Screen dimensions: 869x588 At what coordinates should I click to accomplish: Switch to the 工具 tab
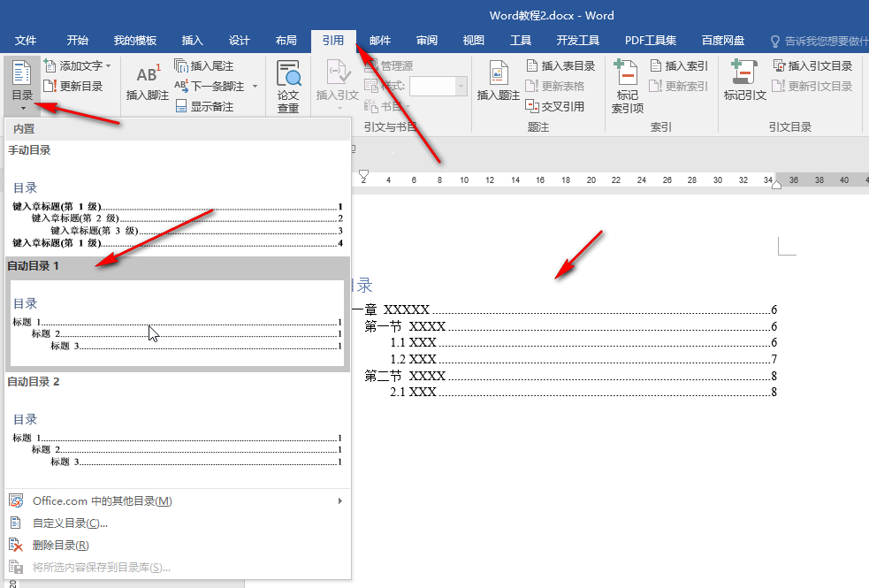coord(521,41)
